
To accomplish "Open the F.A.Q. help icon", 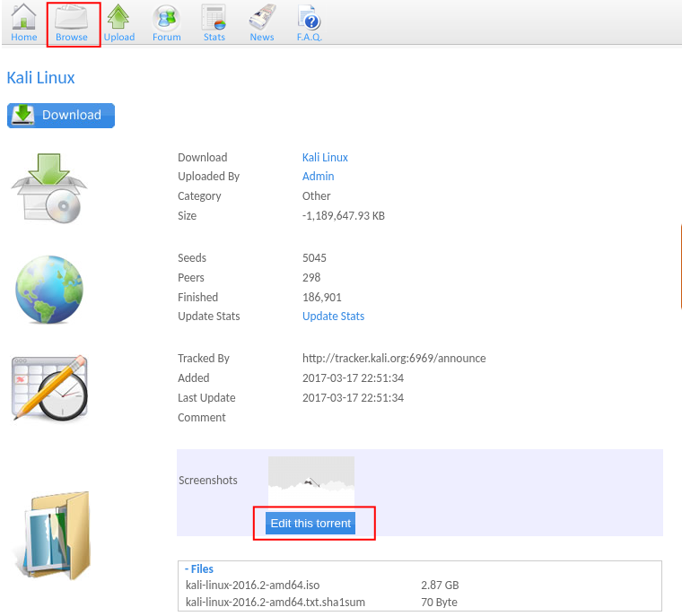I will click(x=309, y=17).
